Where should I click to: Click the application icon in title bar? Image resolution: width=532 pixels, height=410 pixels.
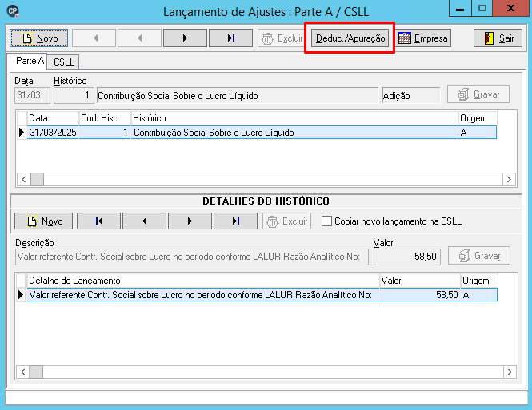click(14, 11)
